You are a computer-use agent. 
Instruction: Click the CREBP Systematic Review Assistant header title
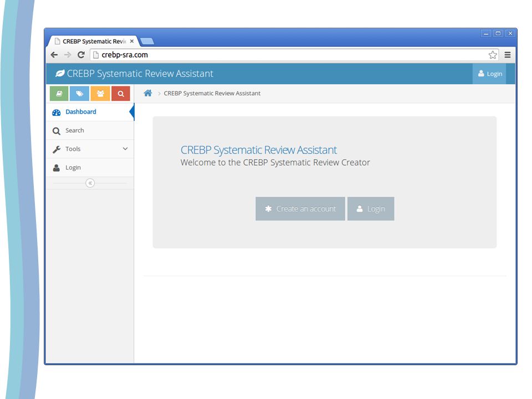coord(140,74)
